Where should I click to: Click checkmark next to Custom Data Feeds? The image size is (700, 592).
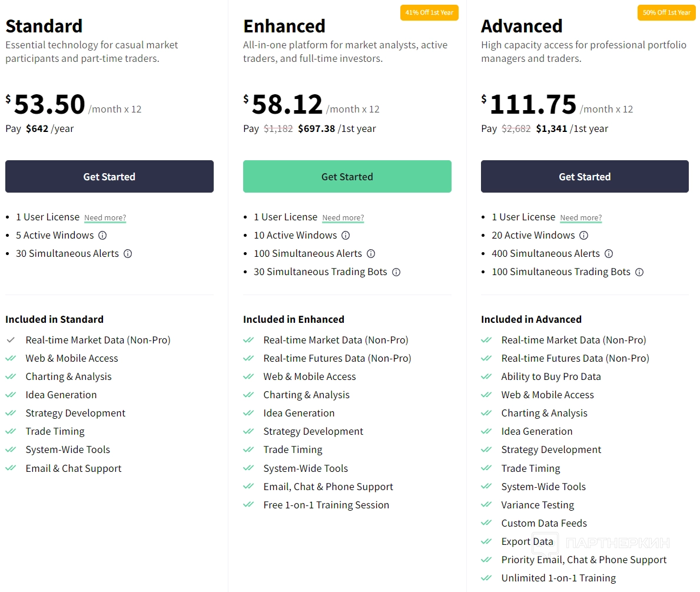point(486,523)
